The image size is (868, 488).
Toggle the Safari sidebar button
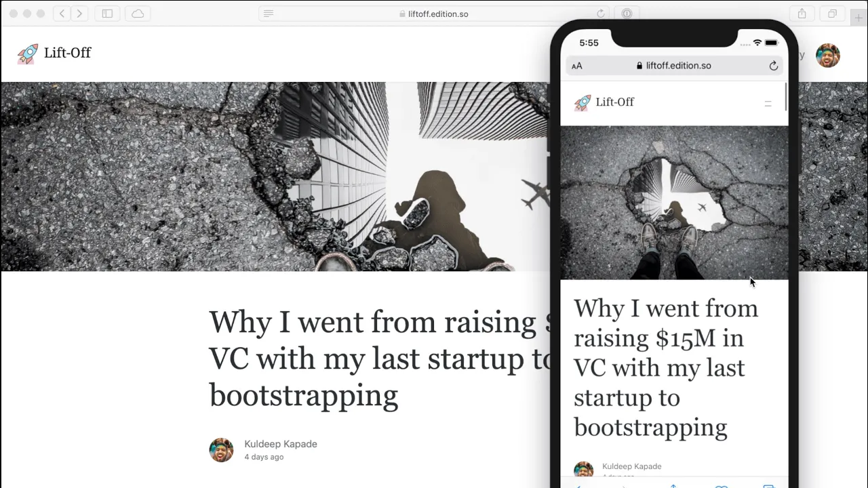coord(107,14)
